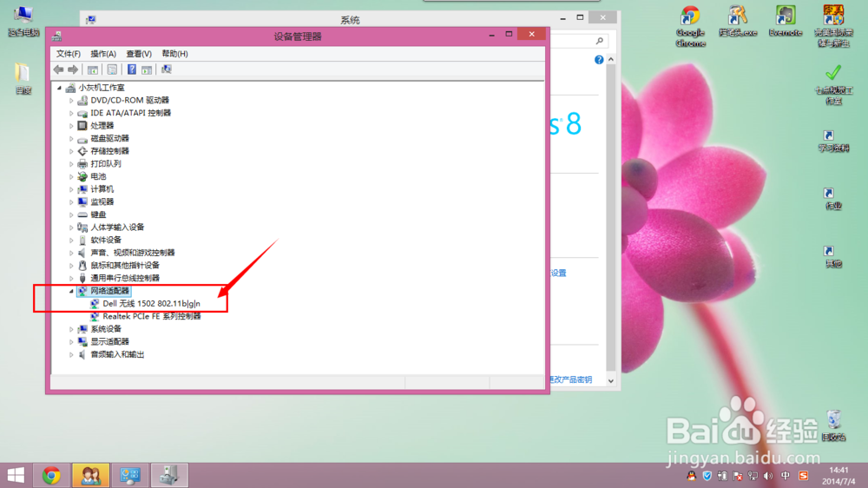The image size is (868, 488).
Task: Click the DVD/CD-ROM drive category icon
Action: click(x=82, y=100)
